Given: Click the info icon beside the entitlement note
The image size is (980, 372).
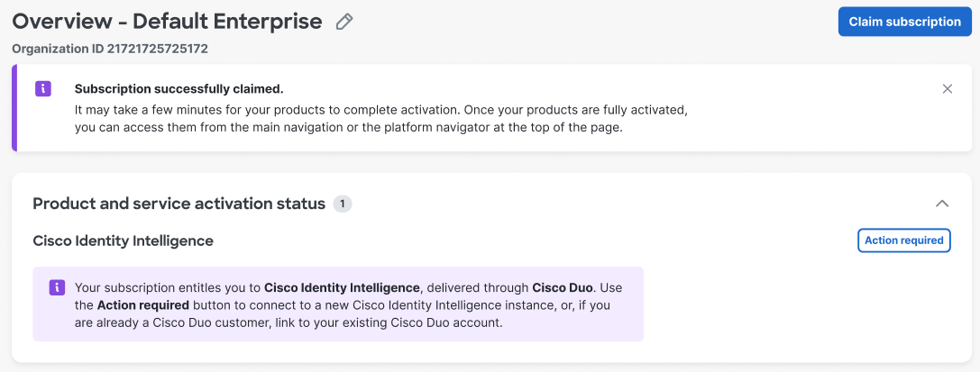Looking at the screenshot, I should (56, 287).
